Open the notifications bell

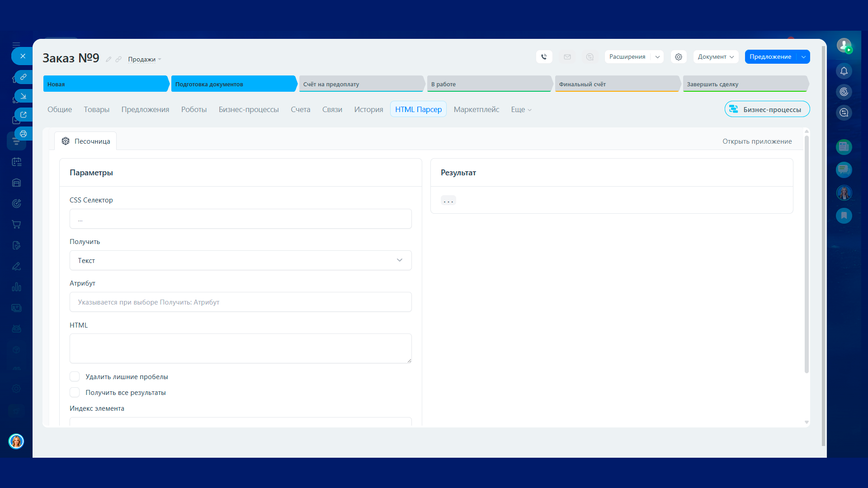844,71
